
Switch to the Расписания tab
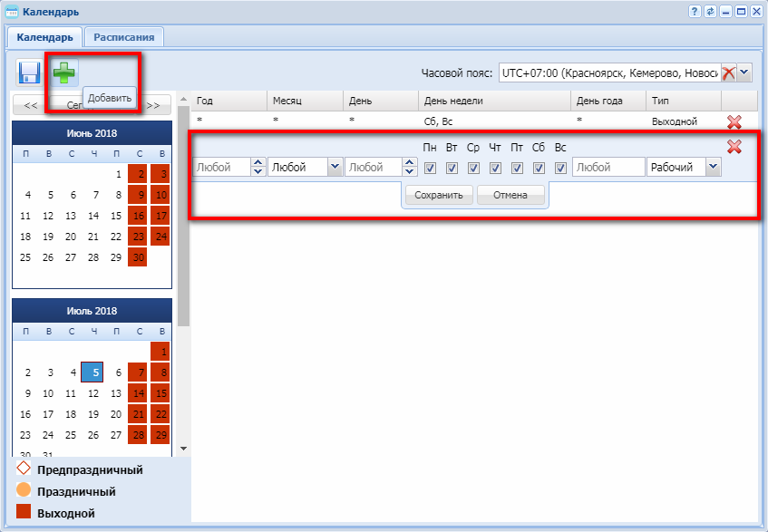coord(123,37)
